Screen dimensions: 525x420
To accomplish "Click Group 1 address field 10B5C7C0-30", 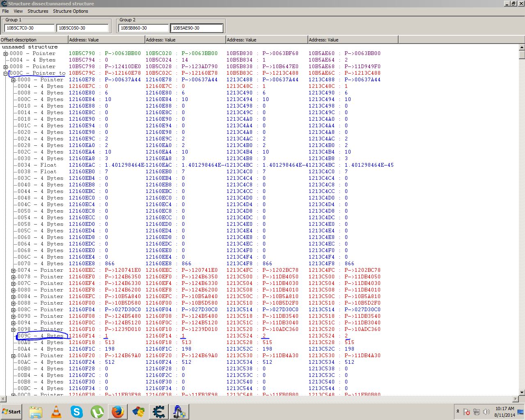I will [x=29, y=28].
